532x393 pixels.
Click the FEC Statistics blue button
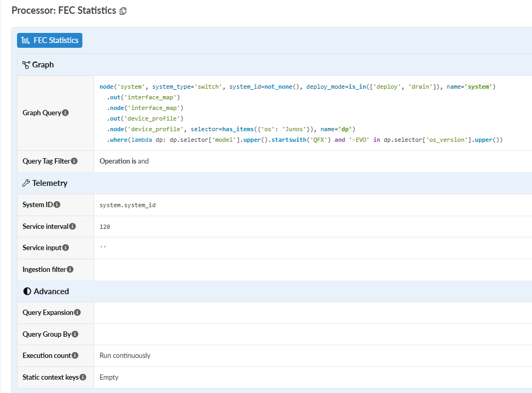(x=49, y=40)
